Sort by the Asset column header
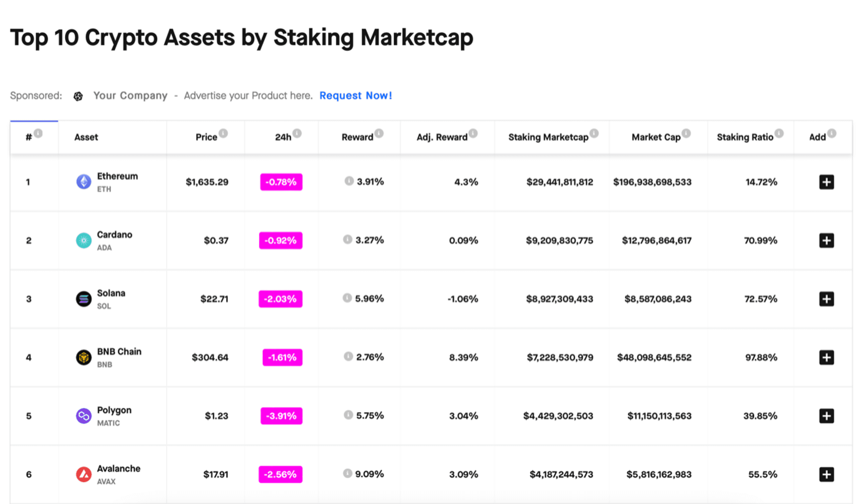The height and width of the screenshot is (504, 856). (x=86, y=137)
